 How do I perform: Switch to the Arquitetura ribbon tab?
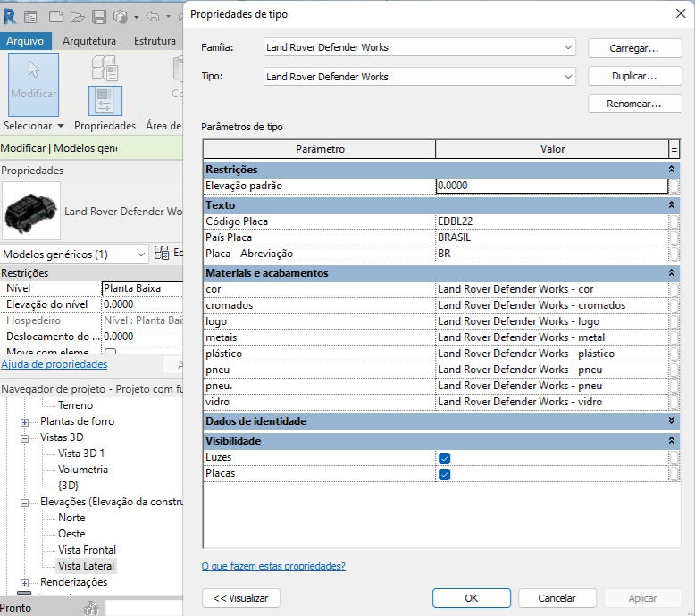(x=89, y=41)
